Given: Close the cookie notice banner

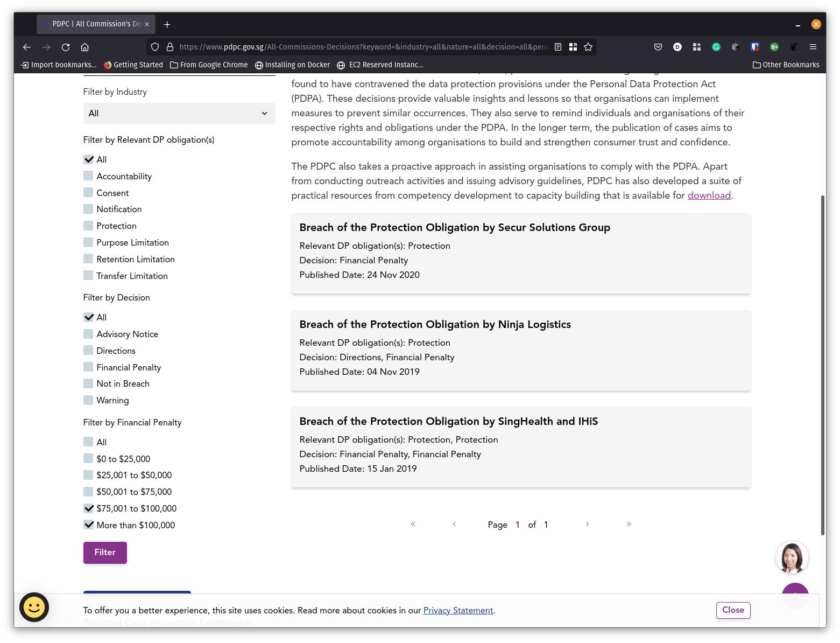Looking at the screenshot, I should 733,610.
